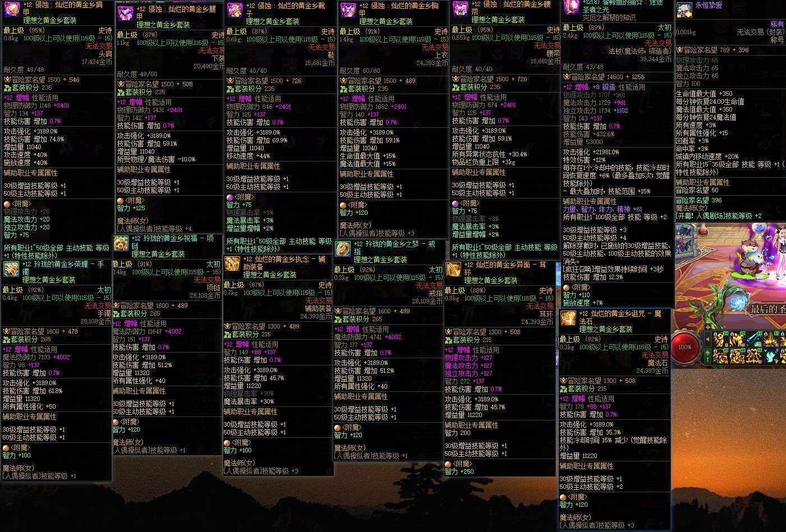This screenshot has height=532, width=786.
Task: Toggle the green I button beside skill bar
Action: tap(707, 356)
